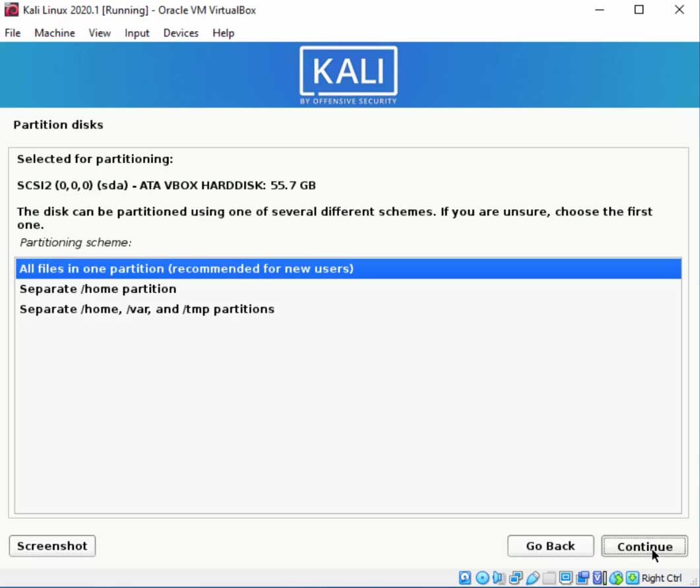Click the hard disk activity status icon
The image size is (700, 588).
(x=464, y=577)
